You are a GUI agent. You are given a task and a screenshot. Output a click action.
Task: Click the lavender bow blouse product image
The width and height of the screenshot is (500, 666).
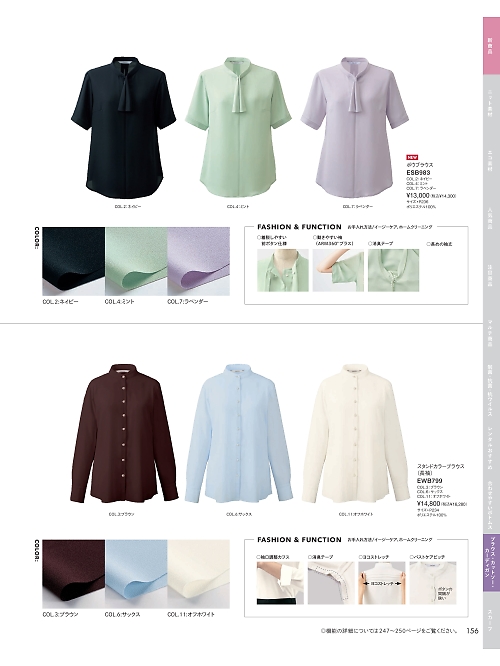tap(353, 127)
